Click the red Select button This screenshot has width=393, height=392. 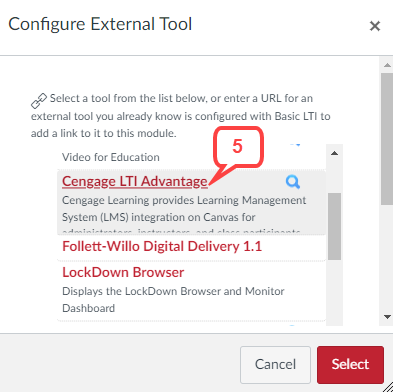click(350, 364)
